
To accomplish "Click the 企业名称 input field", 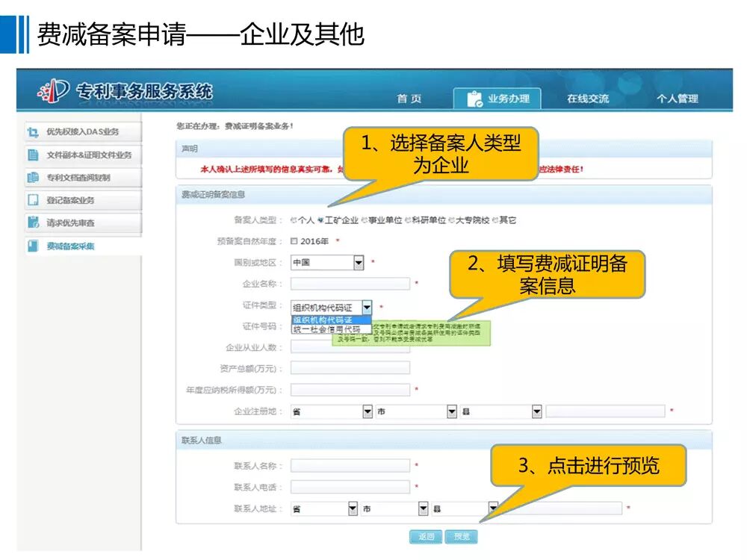I will point(350,284).
